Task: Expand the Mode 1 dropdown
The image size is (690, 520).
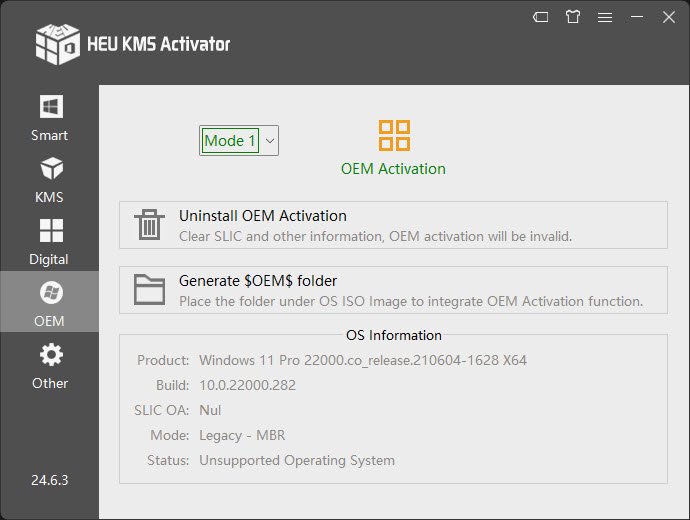Action: click(x=270, y=141)
